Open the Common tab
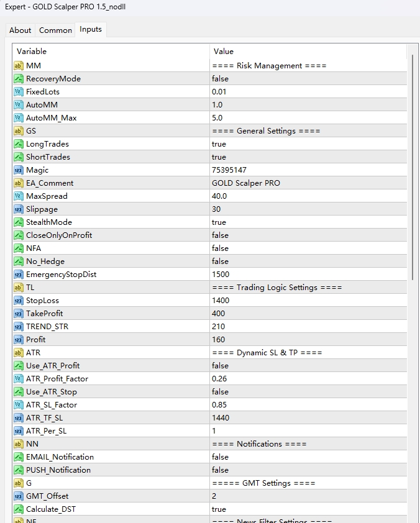 (x=55, y=30)
